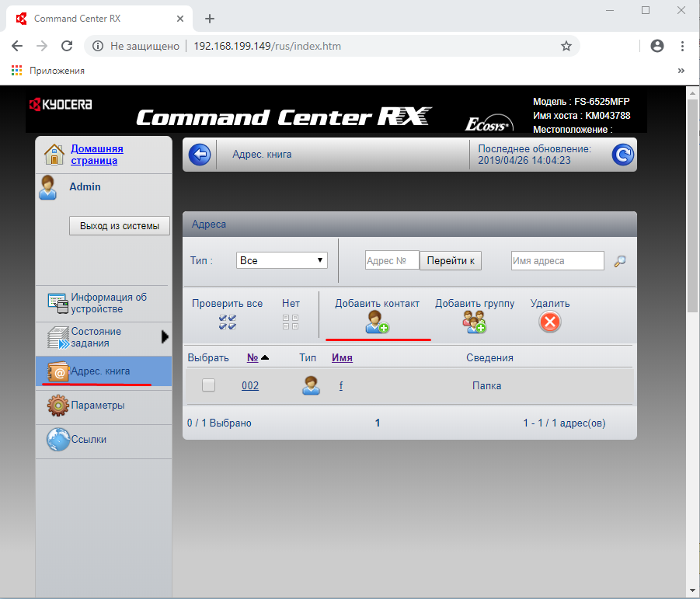Tick the checkbox for contact 002
The width and height of the screenshot is (700, 599).
point(208,385)
